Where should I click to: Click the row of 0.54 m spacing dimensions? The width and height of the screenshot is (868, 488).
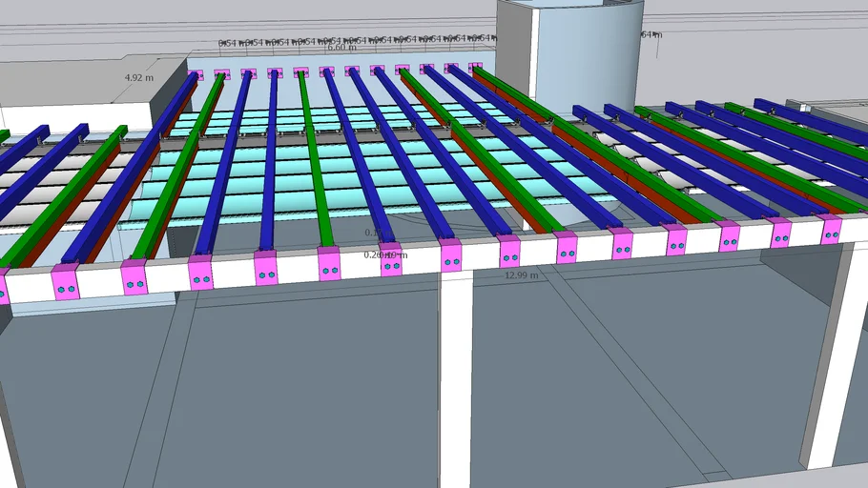tap(353, 40)
